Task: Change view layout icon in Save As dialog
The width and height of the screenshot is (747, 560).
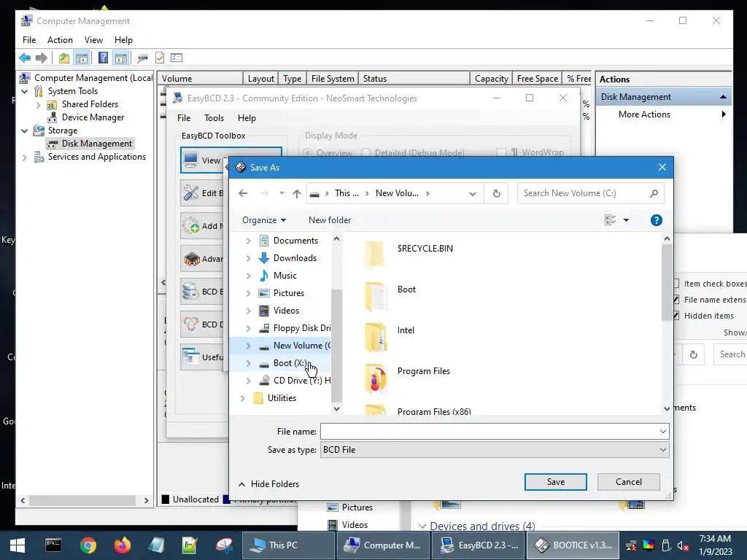Action: click(611, 220)
